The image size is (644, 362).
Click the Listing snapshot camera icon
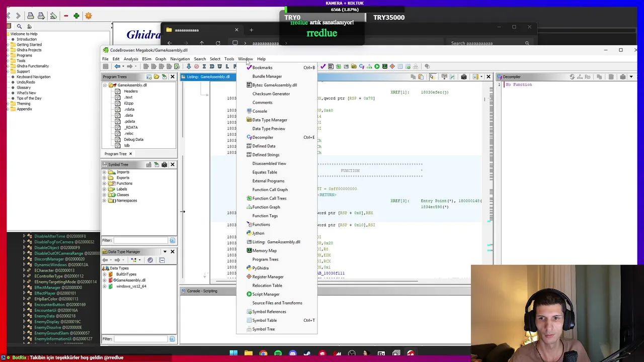point(464,77)
